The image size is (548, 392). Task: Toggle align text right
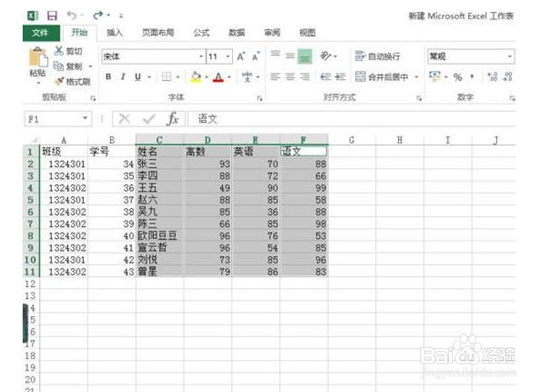pyautogui.click(x=305, y=77)
